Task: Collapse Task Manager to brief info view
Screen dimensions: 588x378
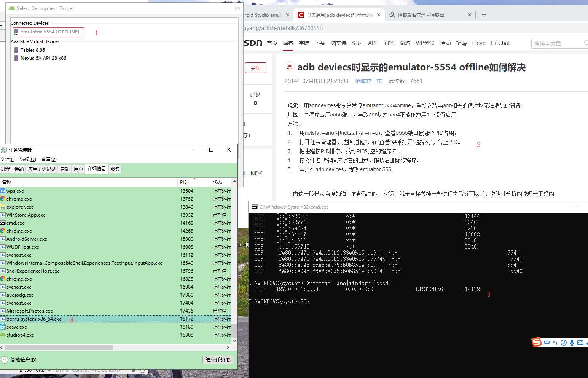Action: point(19,360)
